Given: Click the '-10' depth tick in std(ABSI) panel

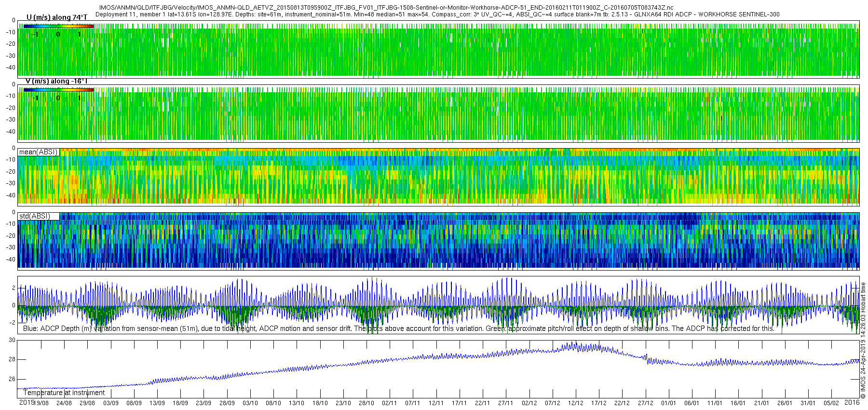Looking at the screenshot, I should tap(10, 224).
